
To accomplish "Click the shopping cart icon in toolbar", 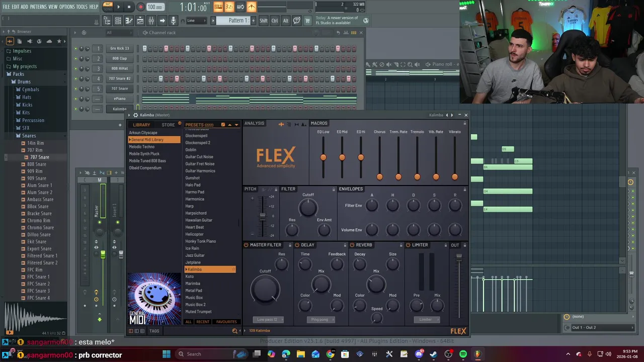I will click(x=307, y=21).
